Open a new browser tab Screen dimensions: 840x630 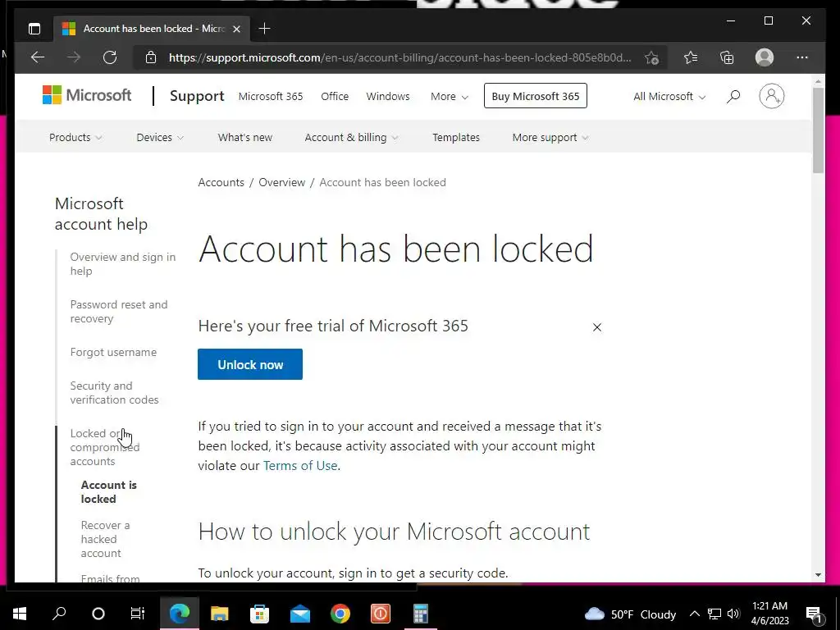tap(264, 29)
